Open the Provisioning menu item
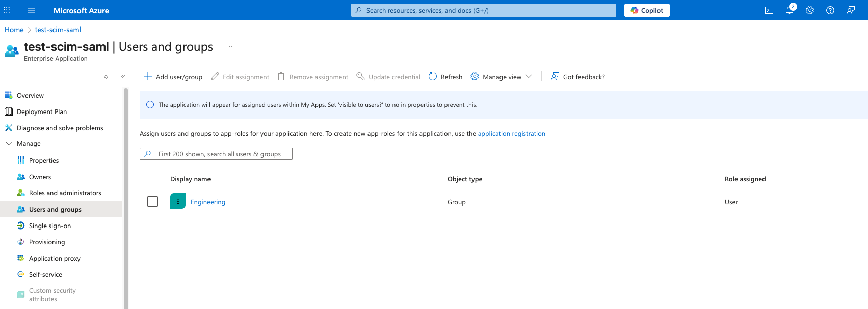This screenshot has width=868, height=309. coord(47,242)
